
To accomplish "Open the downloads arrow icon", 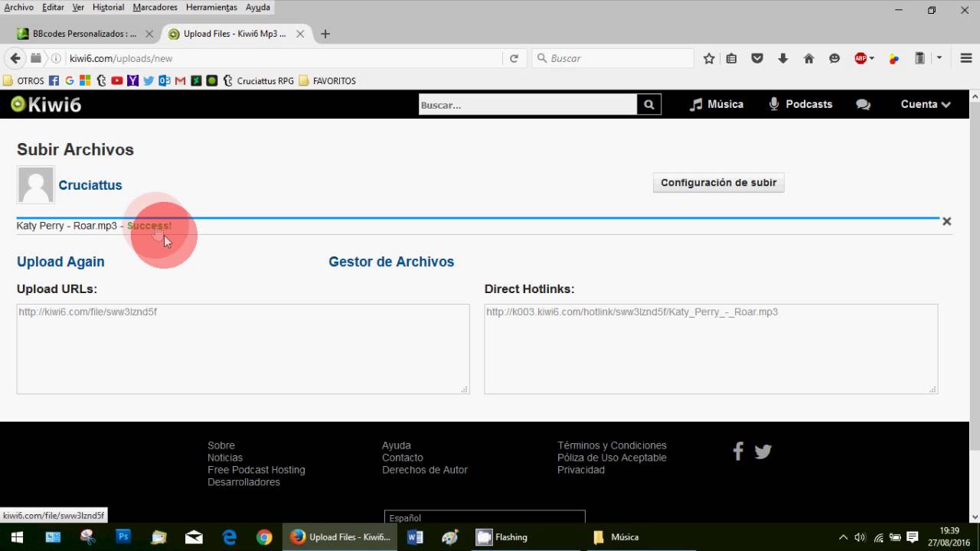I will [x=782, y=58].
